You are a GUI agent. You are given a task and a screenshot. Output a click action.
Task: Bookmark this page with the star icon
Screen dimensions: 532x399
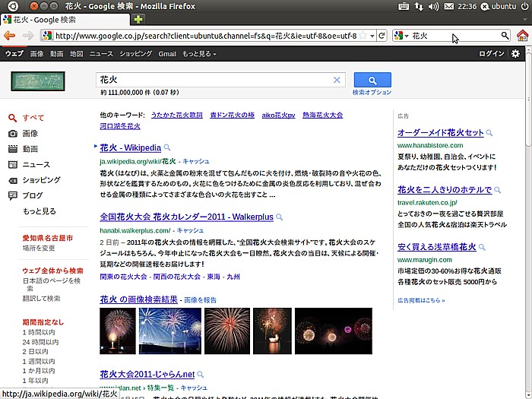[363, 35]
